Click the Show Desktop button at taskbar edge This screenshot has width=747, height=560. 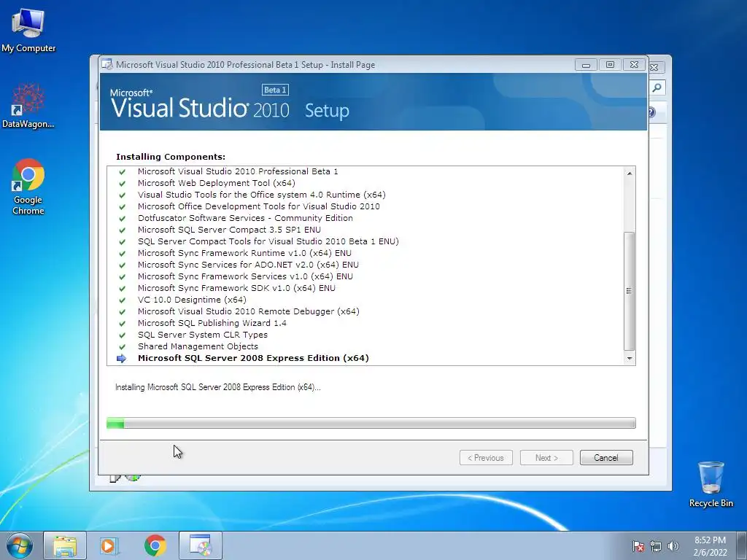pyautogui.click(x=742, y=545)
